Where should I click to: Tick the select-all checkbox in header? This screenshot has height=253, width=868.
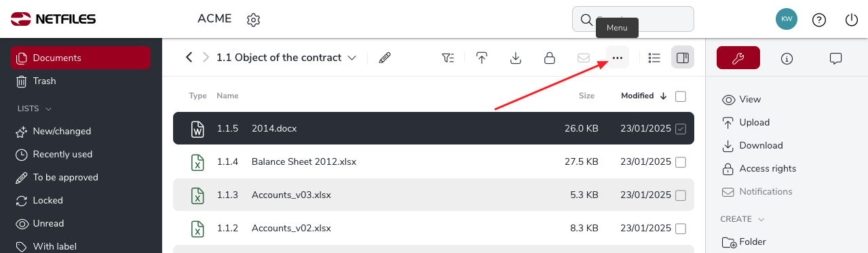(x=681, y=96)
